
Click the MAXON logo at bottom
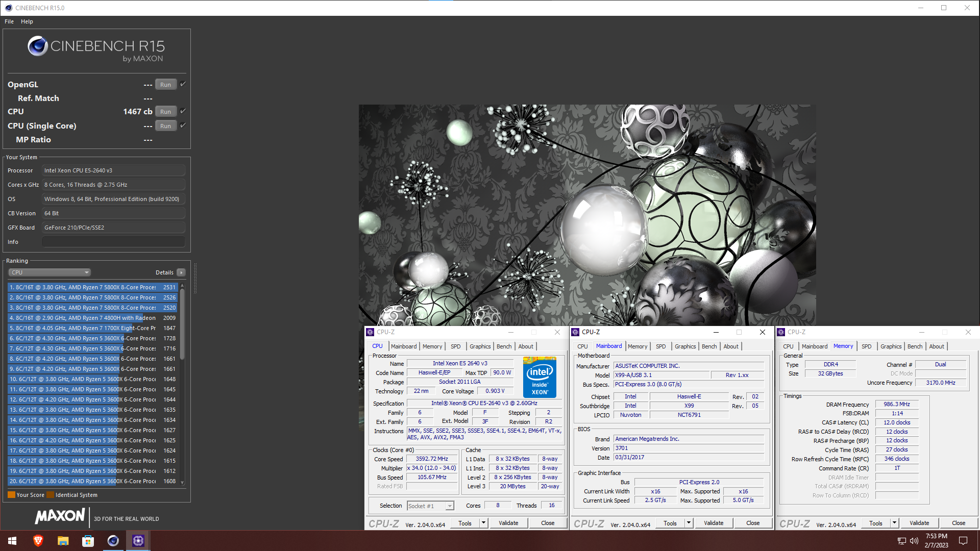click(60, 516)
